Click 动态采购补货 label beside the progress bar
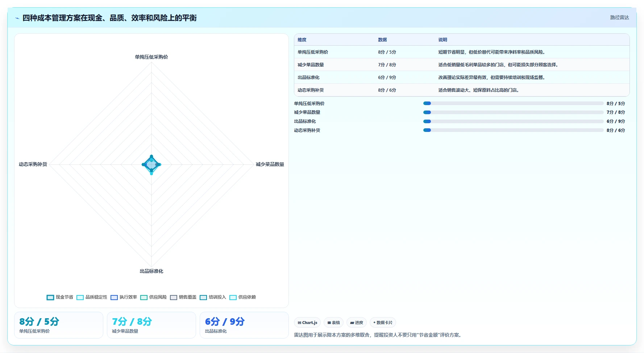644x353 pixels. coord(307,130)
